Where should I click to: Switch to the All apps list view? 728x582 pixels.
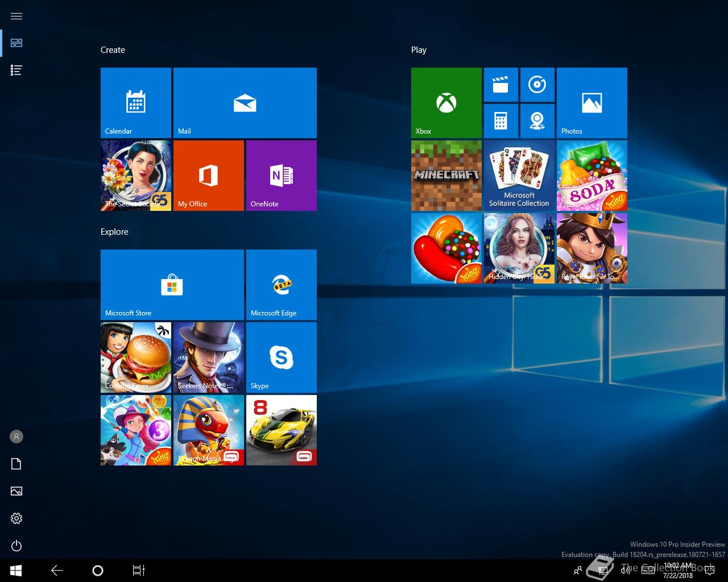pos(16,70)
